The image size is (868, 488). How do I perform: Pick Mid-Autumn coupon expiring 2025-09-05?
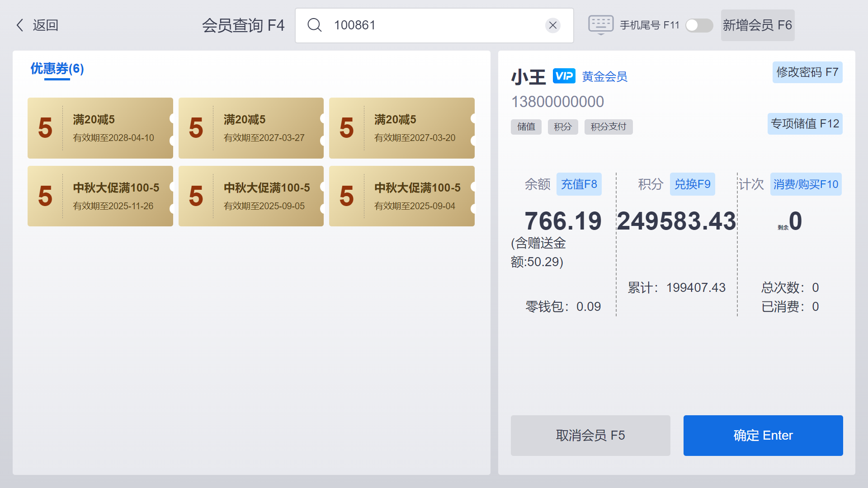pyautogui.click(x=251, y=196)
